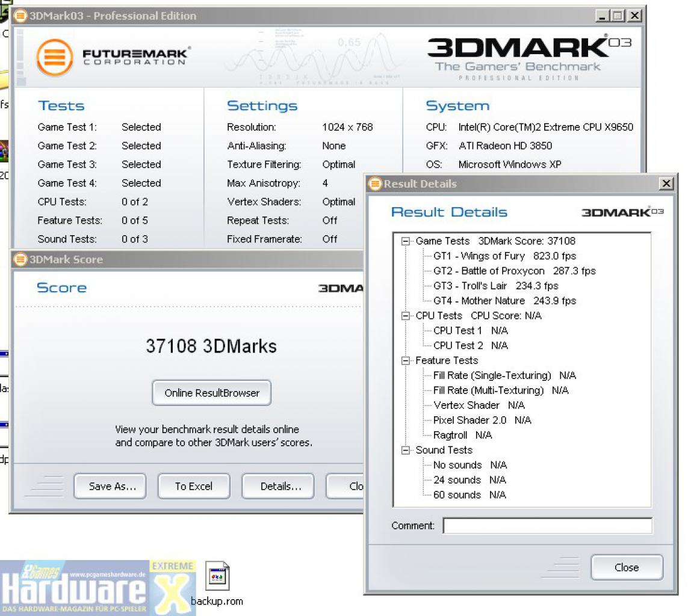Open the Details... button in Score window

coord(278,486)
